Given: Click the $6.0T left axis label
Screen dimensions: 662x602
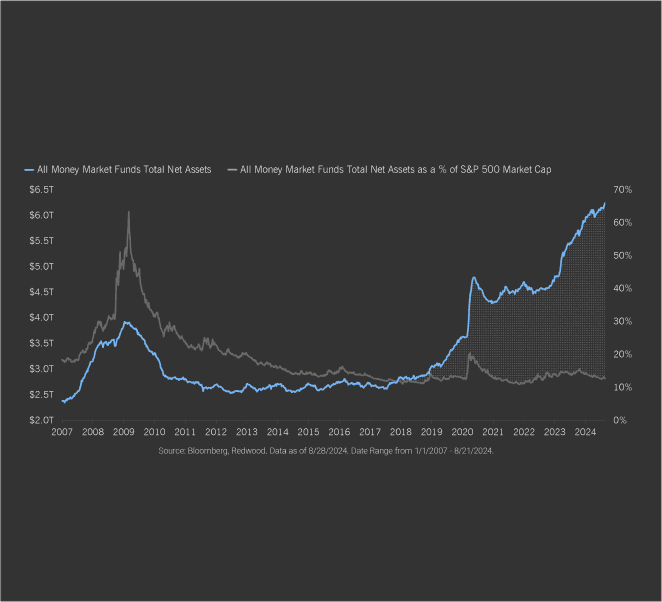Looking at the screenshot, I should point(41,215).
